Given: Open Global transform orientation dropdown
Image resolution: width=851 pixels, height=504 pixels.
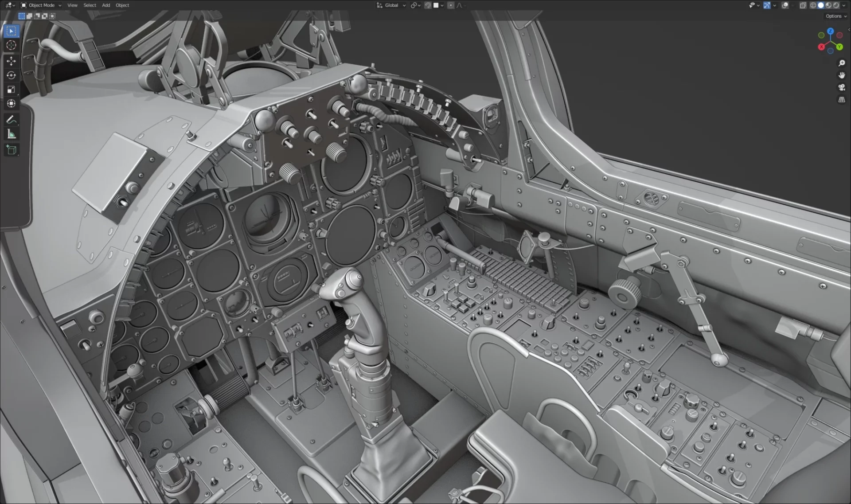Looking at the screenshot, I should tap(391, 5).
